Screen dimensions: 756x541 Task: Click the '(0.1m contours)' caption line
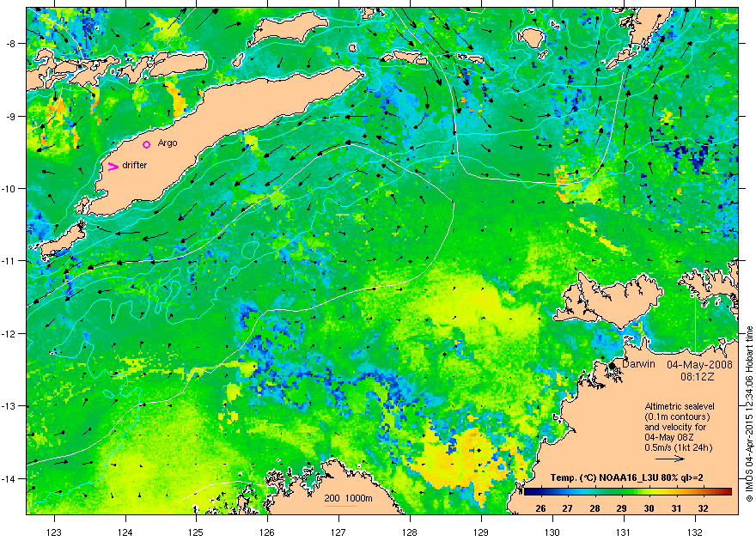tap(677, 416)
